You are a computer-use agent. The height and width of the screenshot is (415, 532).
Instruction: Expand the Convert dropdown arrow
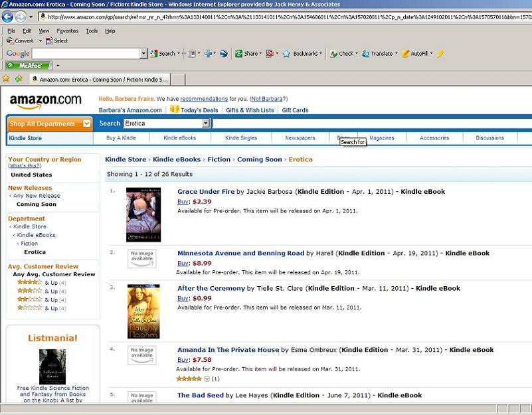tap(40, 41)
